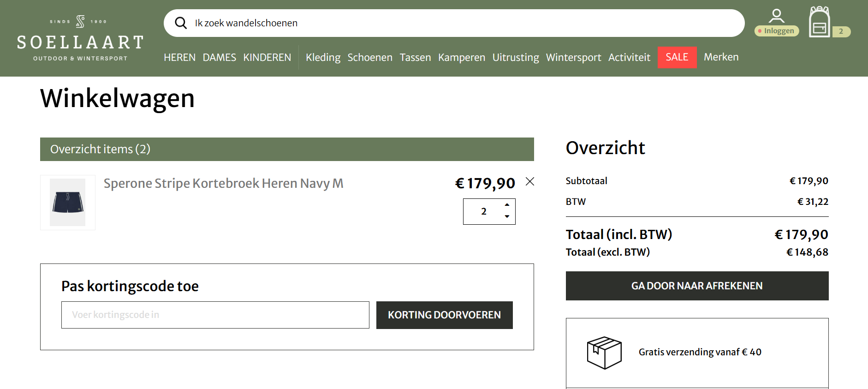Click the search magnifier icon
Screen dimensions: 868x389
click(x=181, y=23)
